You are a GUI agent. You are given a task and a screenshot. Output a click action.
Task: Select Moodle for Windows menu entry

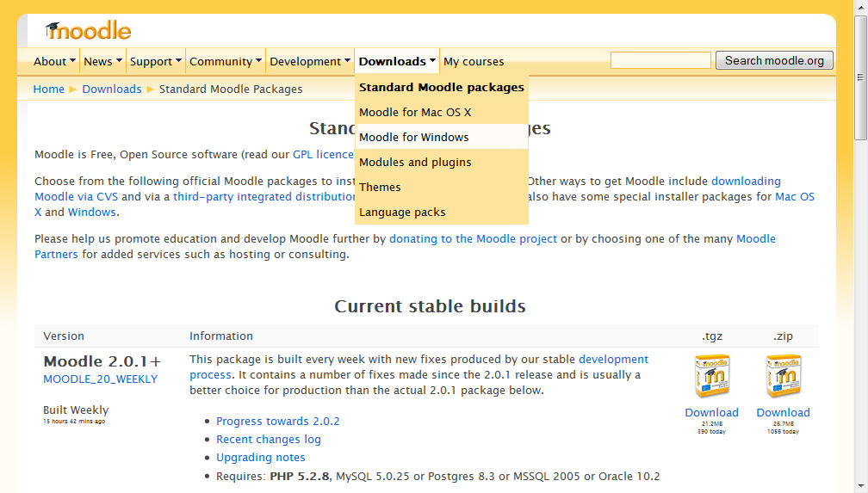pos(414,137)
